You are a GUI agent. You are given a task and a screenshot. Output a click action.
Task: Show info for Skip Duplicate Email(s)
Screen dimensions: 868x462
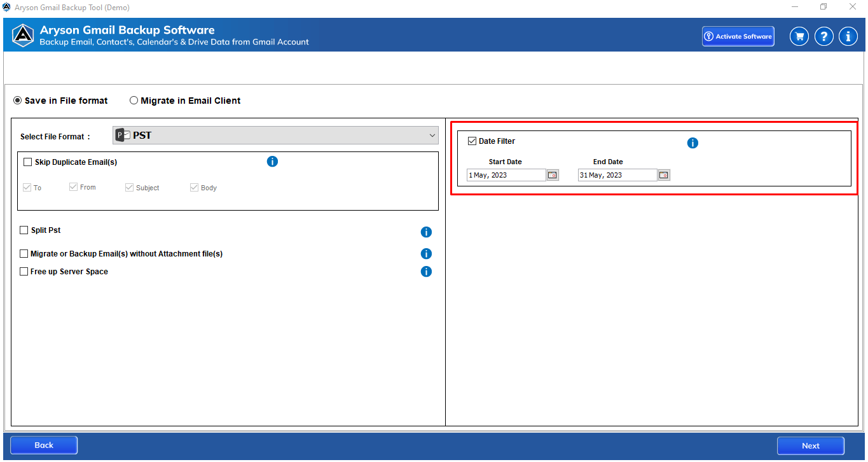click(272, 162)
